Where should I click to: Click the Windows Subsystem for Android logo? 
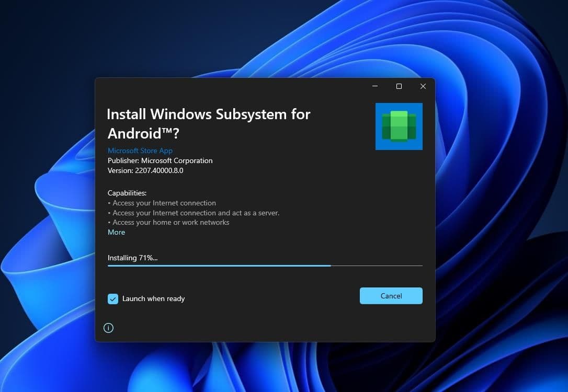coord(399,126)
